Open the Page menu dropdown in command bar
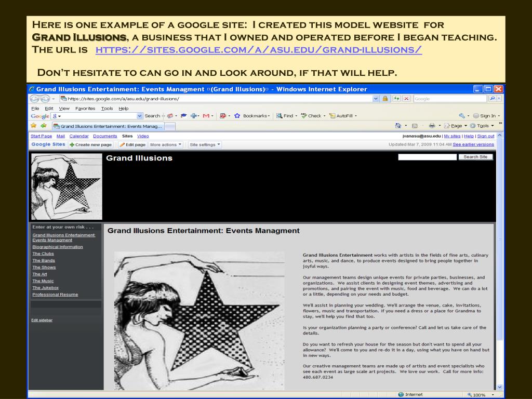532x399 pixels. [x=456, y=126]
